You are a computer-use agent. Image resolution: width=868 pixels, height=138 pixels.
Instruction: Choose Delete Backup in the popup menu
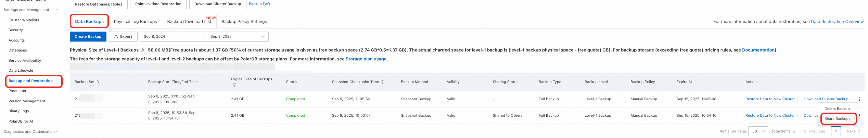tap(837, 109)
